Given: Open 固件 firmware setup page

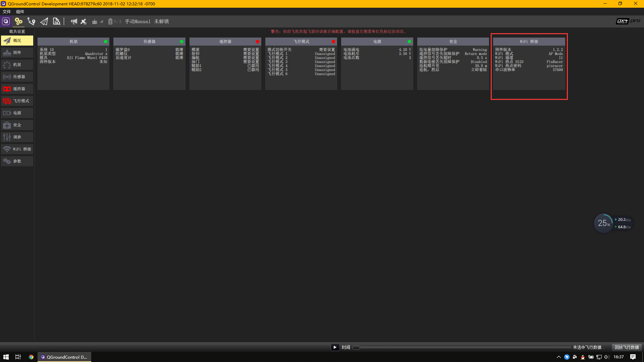Looking at the screenshot, I should pyautogui.click(x=17, y=53).
